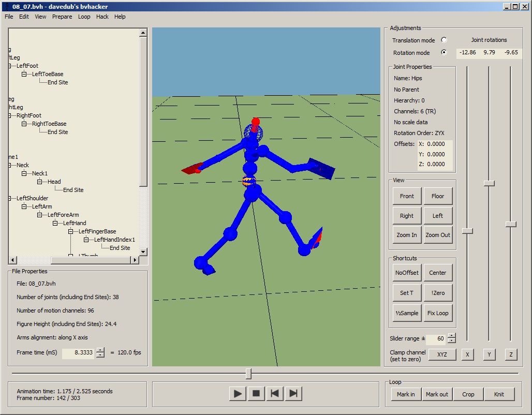Select Rotation mode radio button
Screen dimensions: 532x415
tap(444, 52)
